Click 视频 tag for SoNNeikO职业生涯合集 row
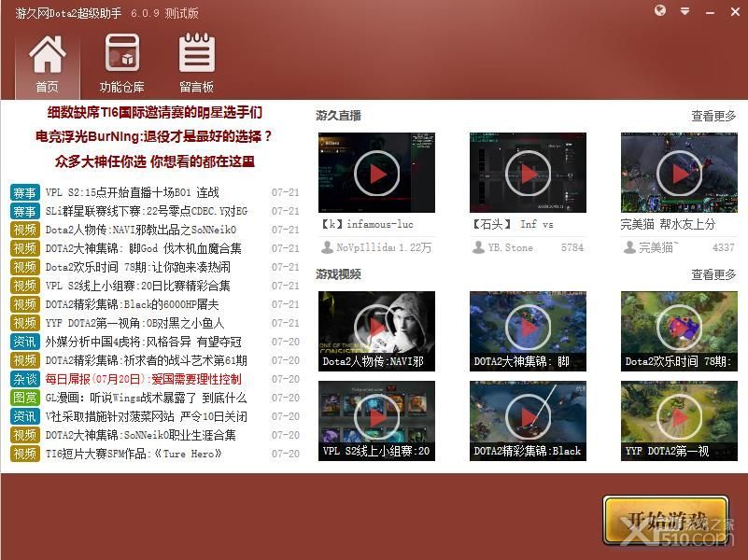 (x=25, y=435)
